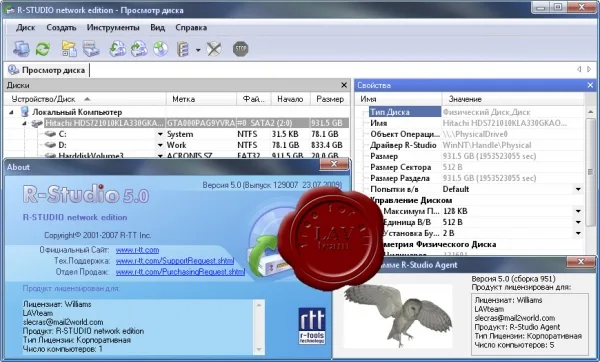Open the Инструменты menu
Image resolution: width=600 pixels, height=362 pixels.
tap(113, 28)
